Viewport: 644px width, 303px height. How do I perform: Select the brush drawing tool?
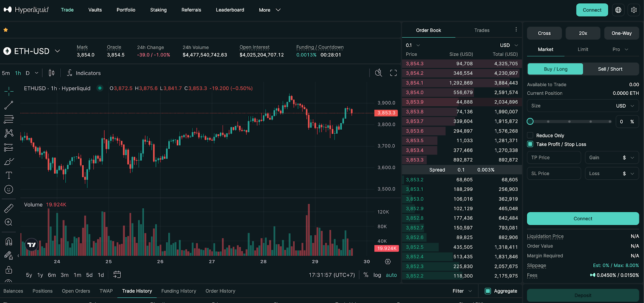point(9,162)
